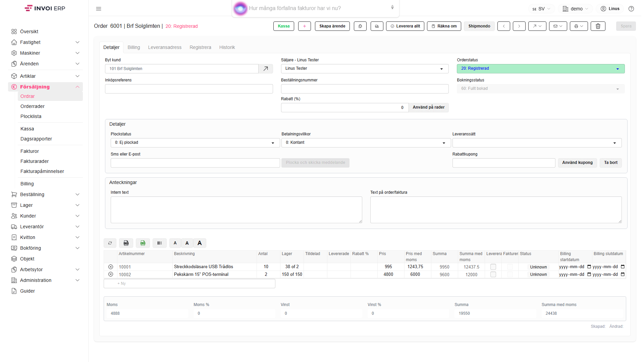Tick the Leverera checkbox for row 10001
The image size is (644, 362).
pos(493,267)
